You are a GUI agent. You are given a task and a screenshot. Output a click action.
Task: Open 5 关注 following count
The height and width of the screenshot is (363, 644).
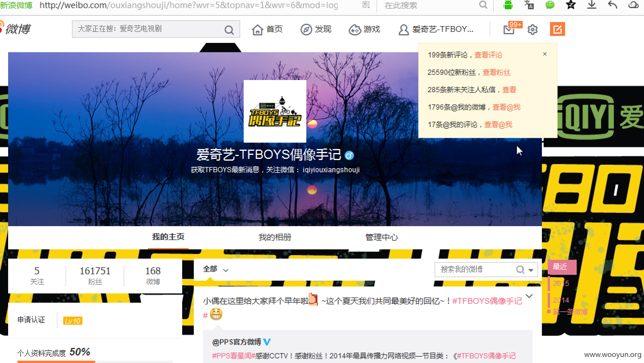tap(37, 275)
